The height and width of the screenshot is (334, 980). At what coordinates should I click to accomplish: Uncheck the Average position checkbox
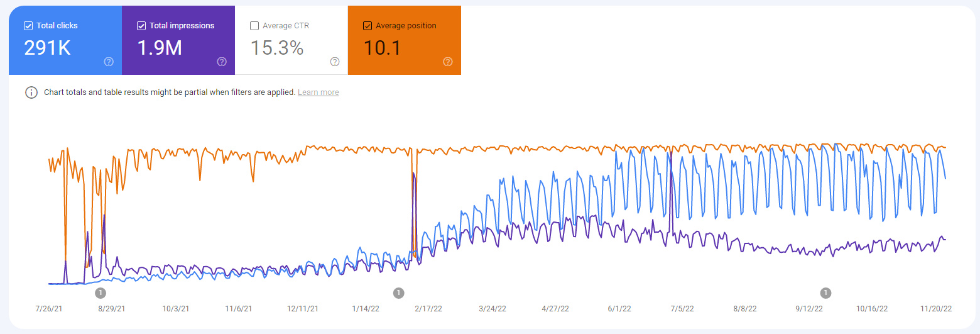click(x=367, y=26)
